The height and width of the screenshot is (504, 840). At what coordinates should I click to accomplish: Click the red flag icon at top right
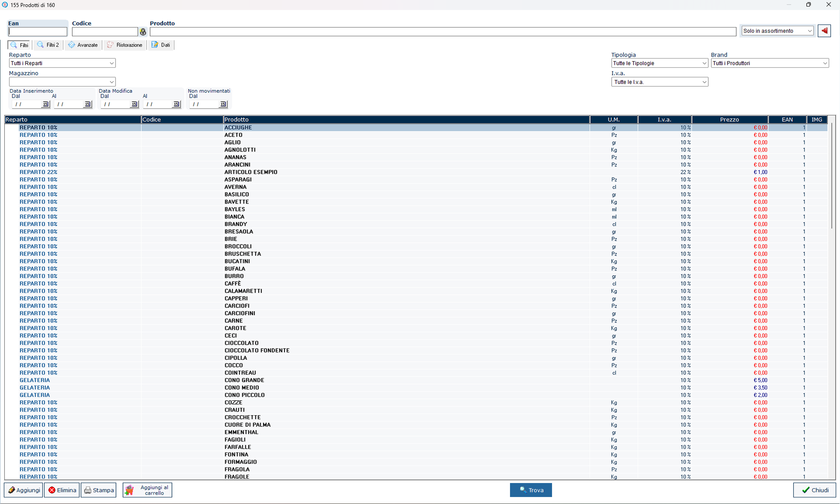(824, 31)
